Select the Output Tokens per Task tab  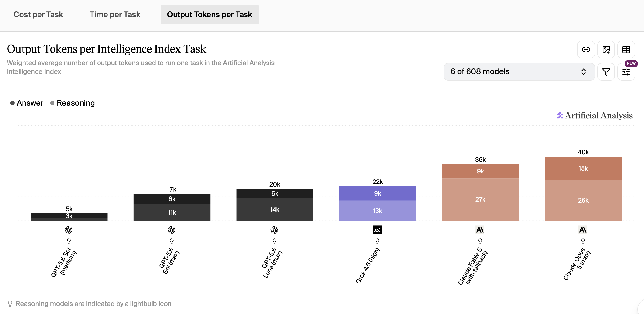click(x=209, y=15)
